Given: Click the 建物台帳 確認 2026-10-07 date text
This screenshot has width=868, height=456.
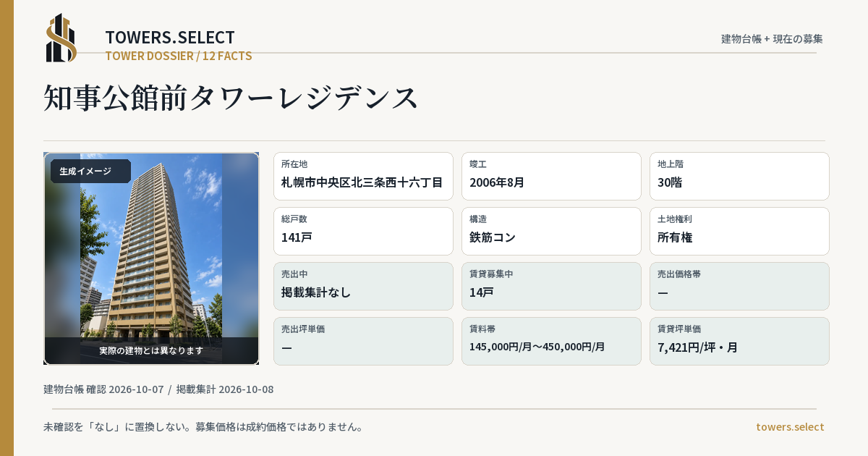Looking at the screenshot, I should 103,389.
